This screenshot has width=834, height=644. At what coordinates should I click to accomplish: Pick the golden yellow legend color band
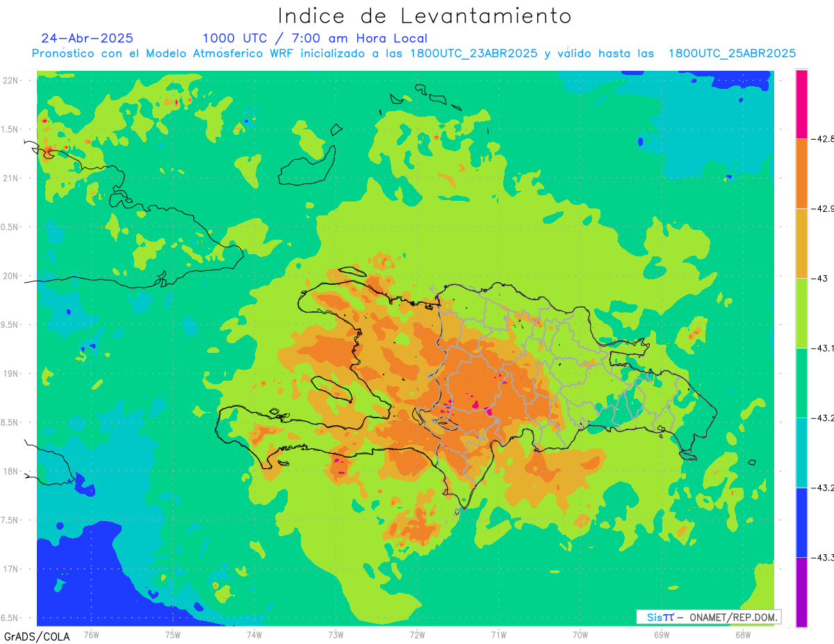click(801, 243)
